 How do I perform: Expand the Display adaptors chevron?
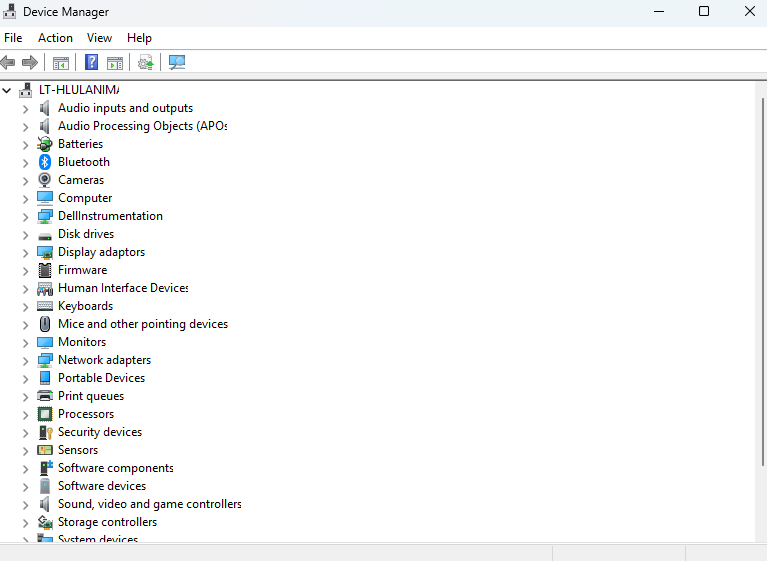coord(25,253)
